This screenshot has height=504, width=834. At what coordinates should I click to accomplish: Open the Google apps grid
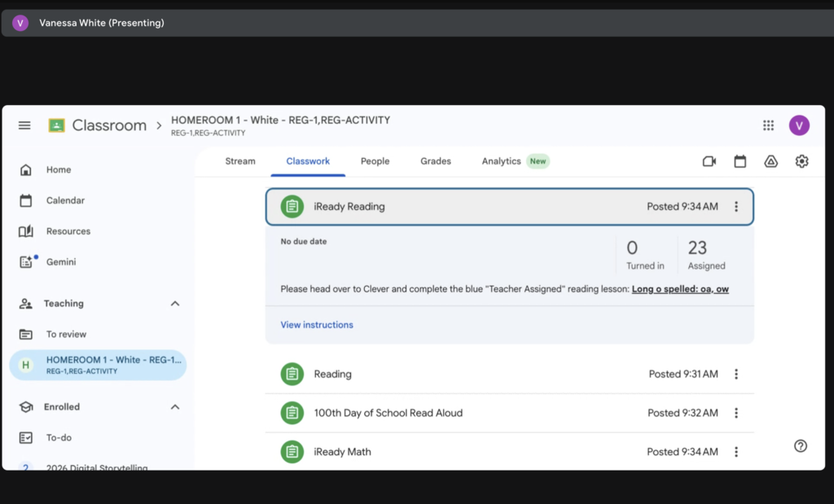coord(768,125)
